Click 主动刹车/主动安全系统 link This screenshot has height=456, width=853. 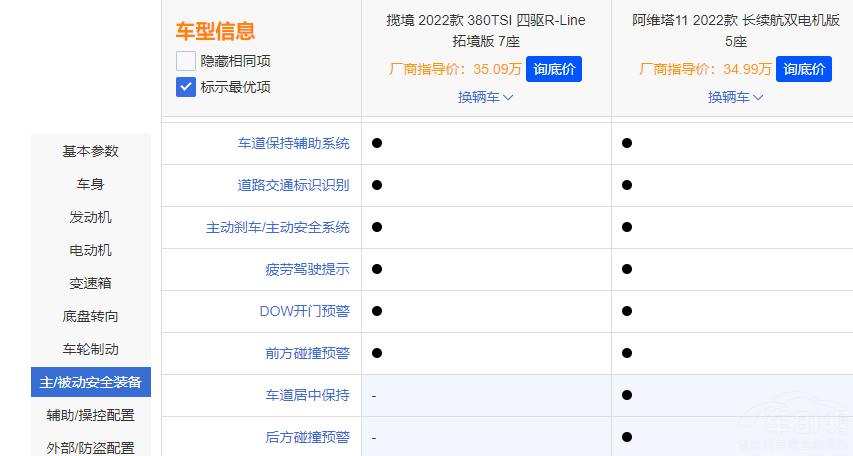point(278,227)
